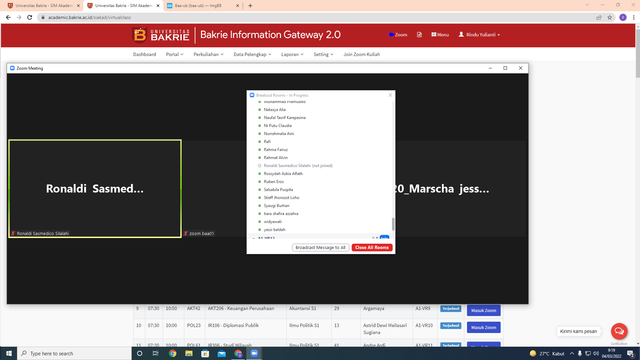Open the Windows Start menu
The width and height of the screenshot is (640, 360).
9,353
